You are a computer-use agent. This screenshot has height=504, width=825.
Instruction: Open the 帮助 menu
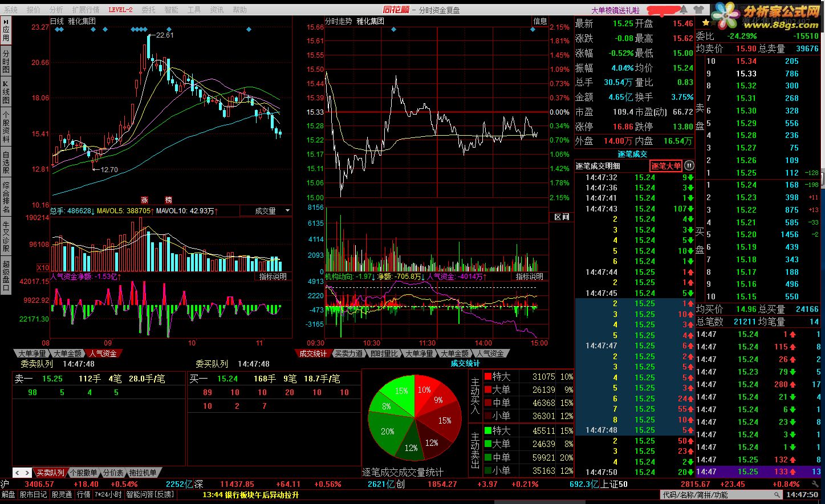point(240,10)
